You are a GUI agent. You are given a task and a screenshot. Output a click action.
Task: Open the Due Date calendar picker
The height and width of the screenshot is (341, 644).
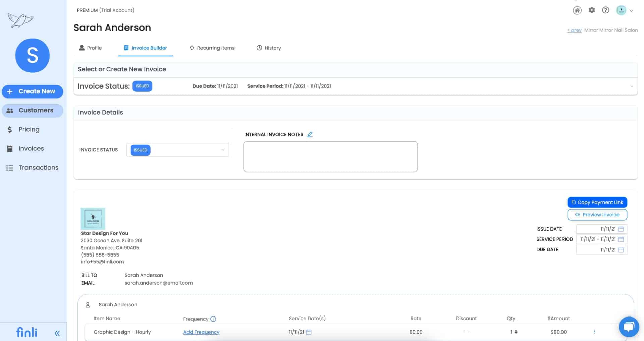621,250
